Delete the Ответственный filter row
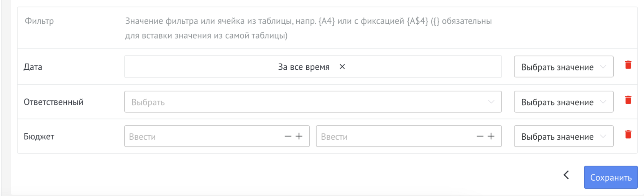The height and width of the screenshot is (196, 644). pos(628,100)
